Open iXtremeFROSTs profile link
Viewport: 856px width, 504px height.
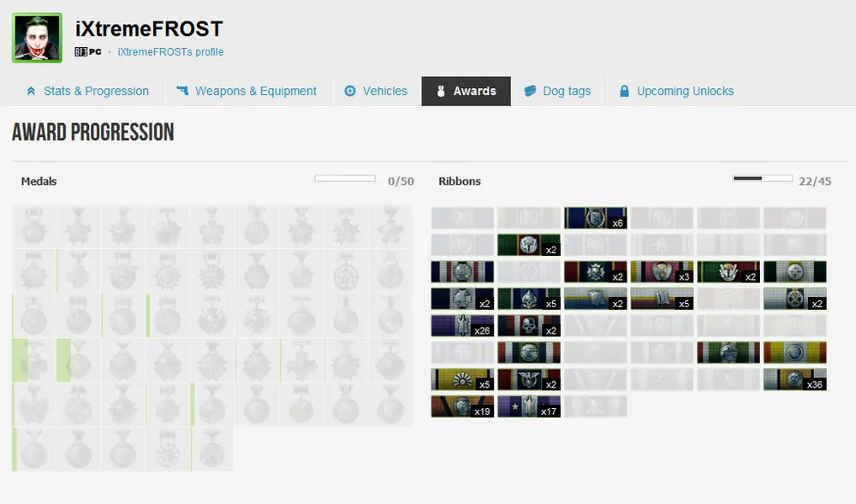point(170,52)
